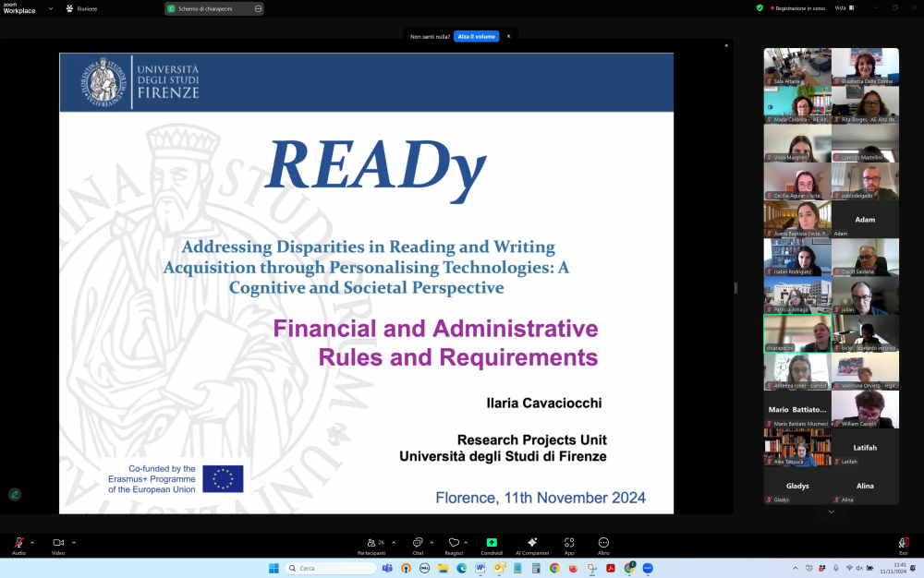Open the App icon in toolbar

click(569, 545)
